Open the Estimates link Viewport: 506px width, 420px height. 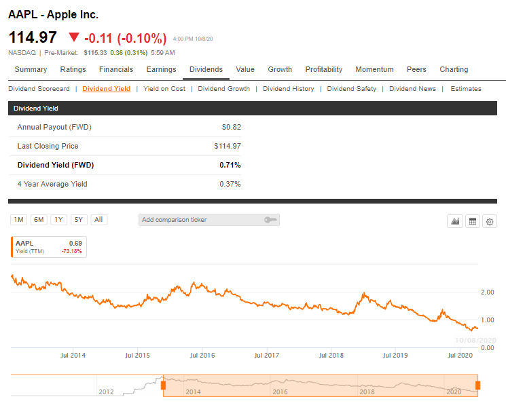coord(466,89)
